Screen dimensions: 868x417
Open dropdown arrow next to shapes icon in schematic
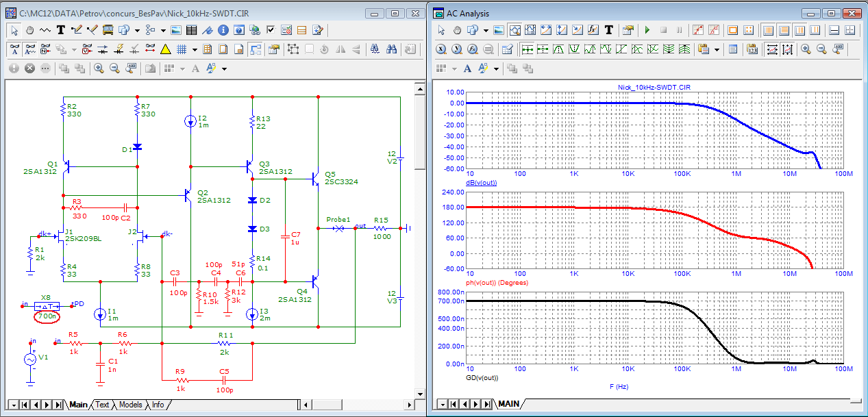137,30
